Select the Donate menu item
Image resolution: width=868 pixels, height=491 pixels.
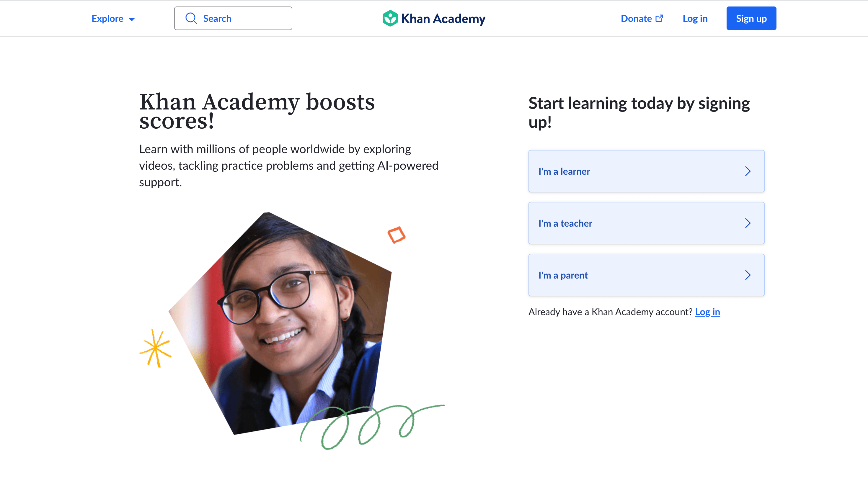click(x=636, y=19)
